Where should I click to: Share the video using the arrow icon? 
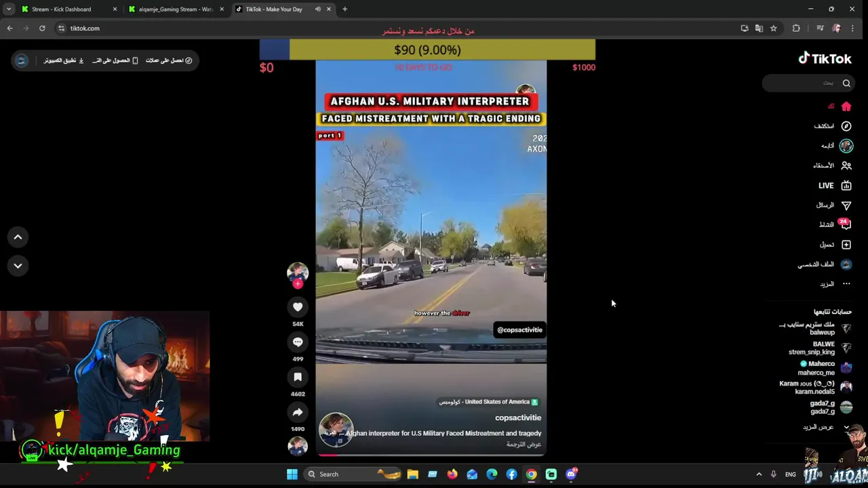298,412
